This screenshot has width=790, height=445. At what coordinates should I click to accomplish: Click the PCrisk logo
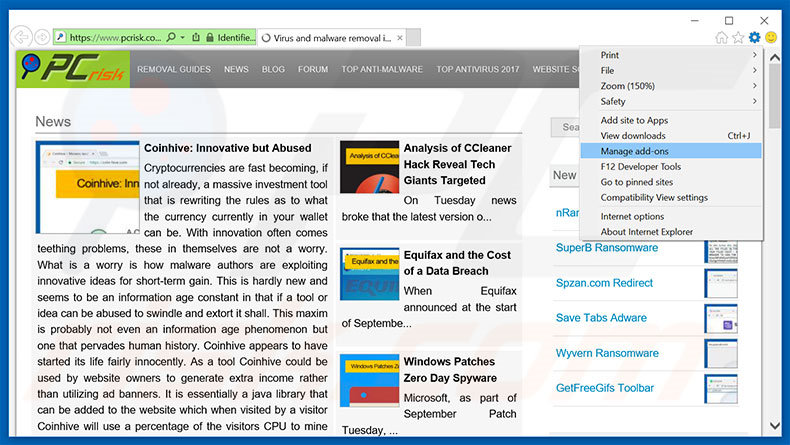(x=73, y=69)
